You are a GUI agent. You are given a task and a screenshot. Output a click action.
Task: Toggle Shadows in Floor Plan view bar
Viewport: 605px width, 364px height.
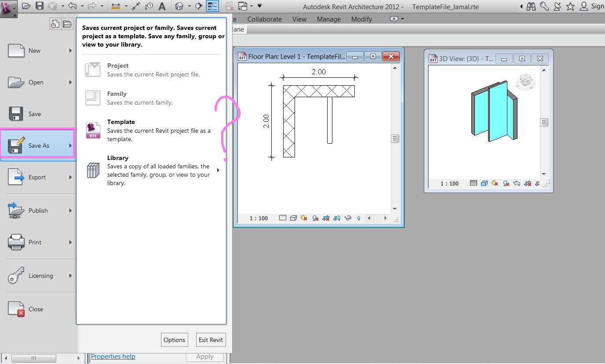[315, 218]
